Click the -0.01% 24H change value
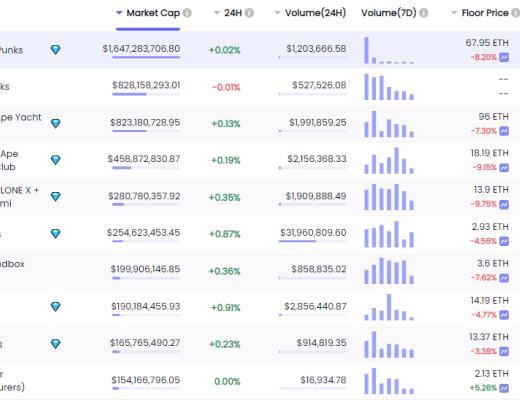 (x=226, y=87)
